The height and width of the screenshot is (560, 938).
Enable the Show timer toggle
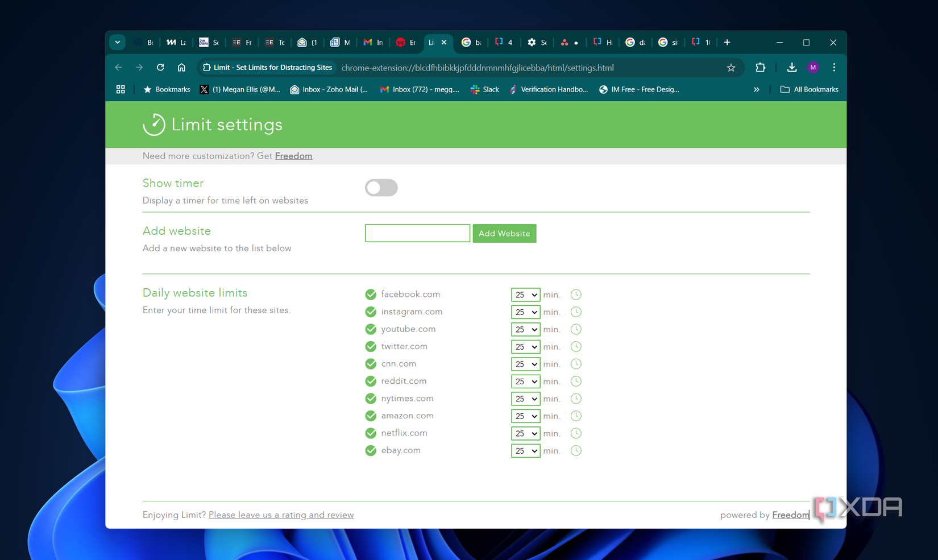click(x=381, y=188)
